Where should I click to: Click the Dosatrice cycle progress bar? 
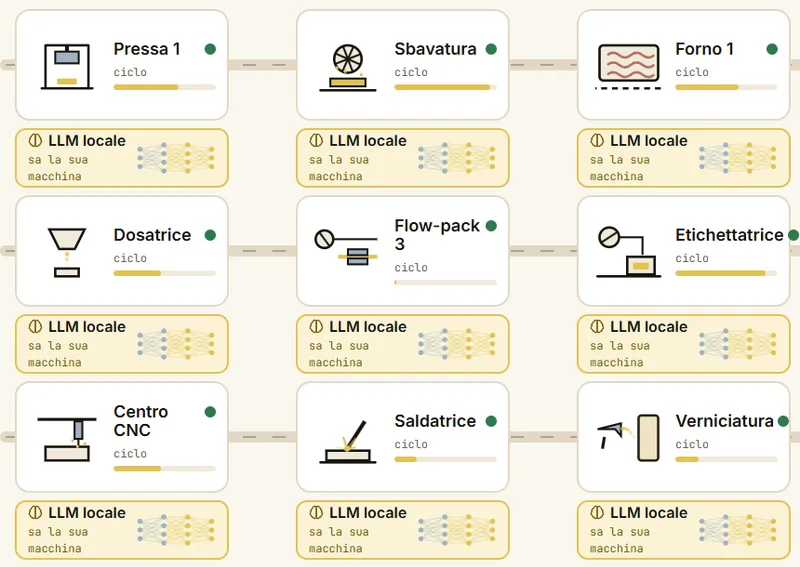165,274
